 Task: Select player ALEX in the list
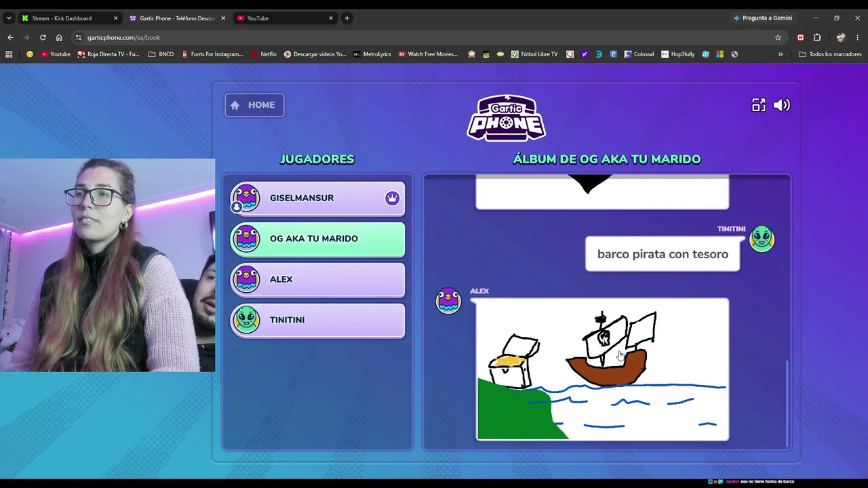[x=317, y=280]
